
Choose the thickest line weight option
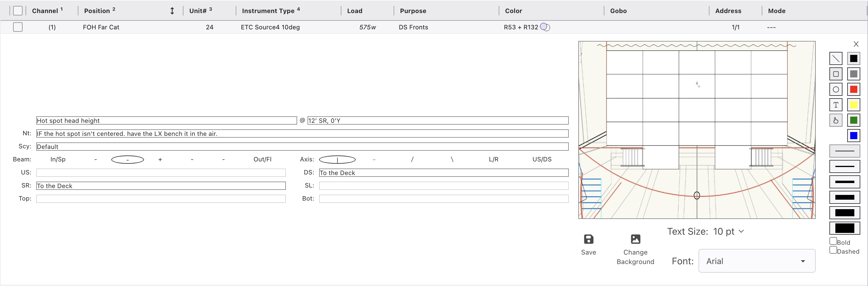(x=845, y=228)
